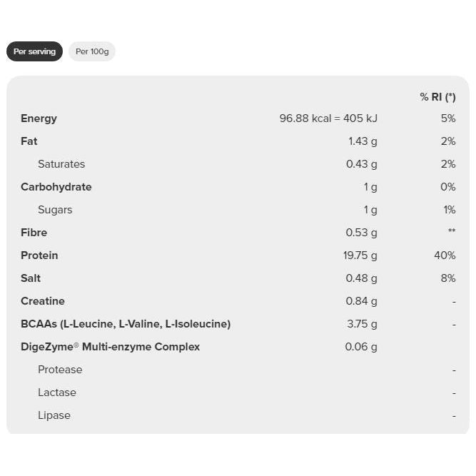Click the Fibre row label
The width and height of the screenshot is (476, 476).
[34, 233]
